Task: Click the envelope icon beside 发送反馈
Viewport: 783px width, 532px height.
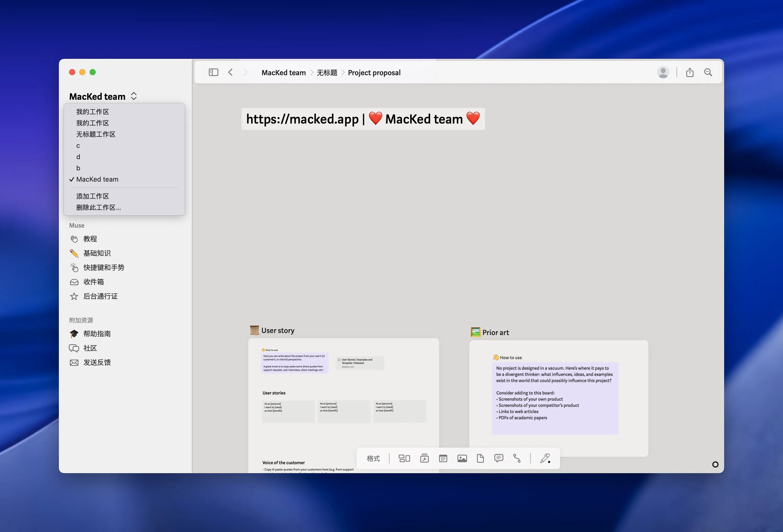Action: click(74, 363)
